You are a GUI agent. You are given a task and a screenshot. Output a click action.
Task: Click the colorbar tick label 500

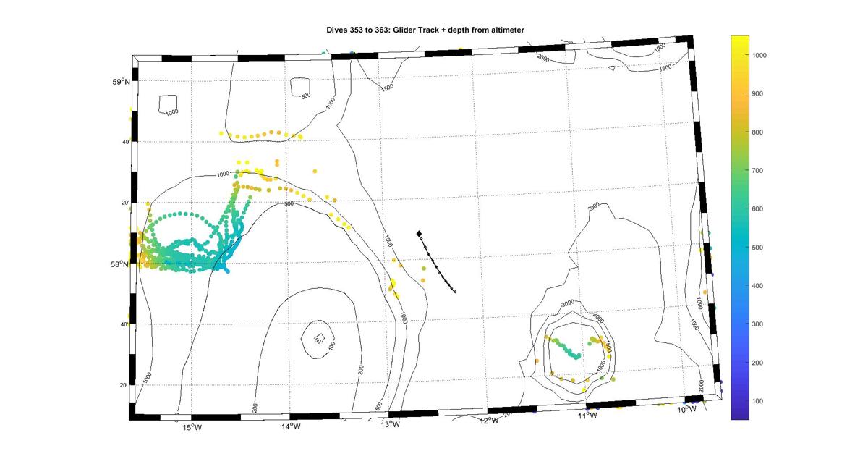tap(758, 248)
